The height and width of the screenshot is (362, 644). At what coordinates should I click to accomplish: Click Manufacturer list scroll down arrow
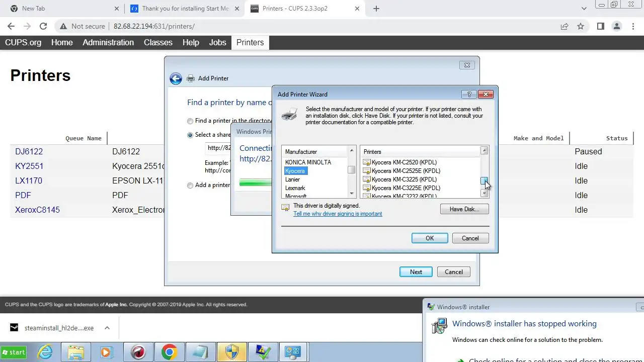pyautogui.click(x=351, y=194)
